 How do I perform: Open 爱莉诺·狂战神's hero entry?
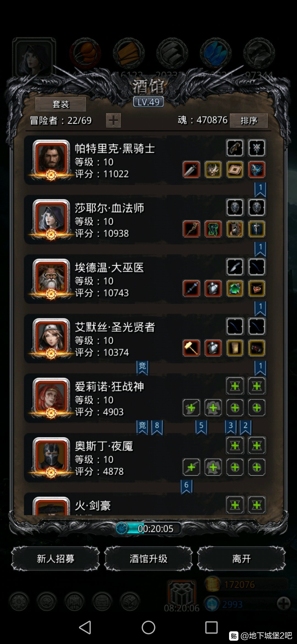pos(146,399)
